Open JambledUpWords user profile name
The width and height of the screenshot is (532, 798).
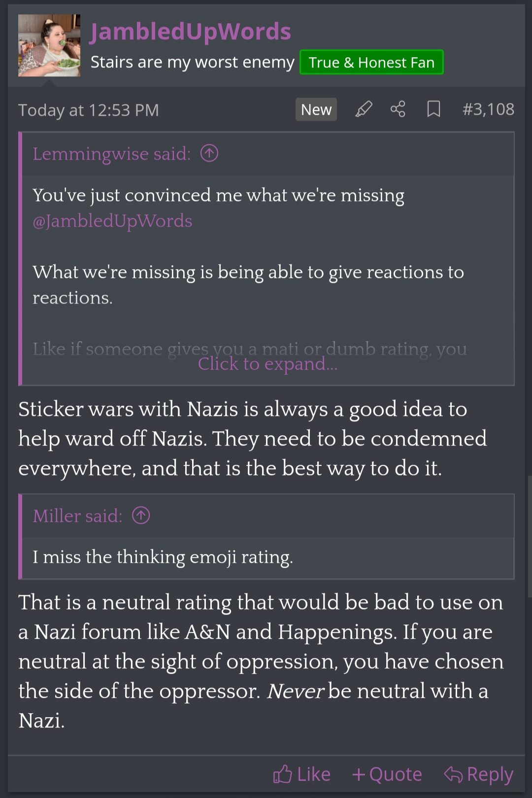191,32
